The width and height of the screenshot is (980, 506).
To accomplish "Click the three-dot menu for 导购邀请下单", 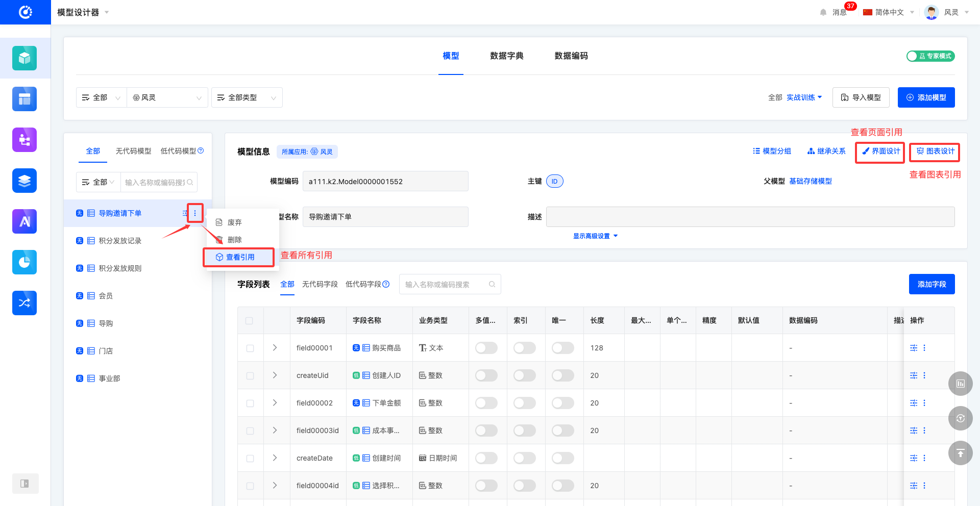I will pyautogui.click(x=195, y=213).
